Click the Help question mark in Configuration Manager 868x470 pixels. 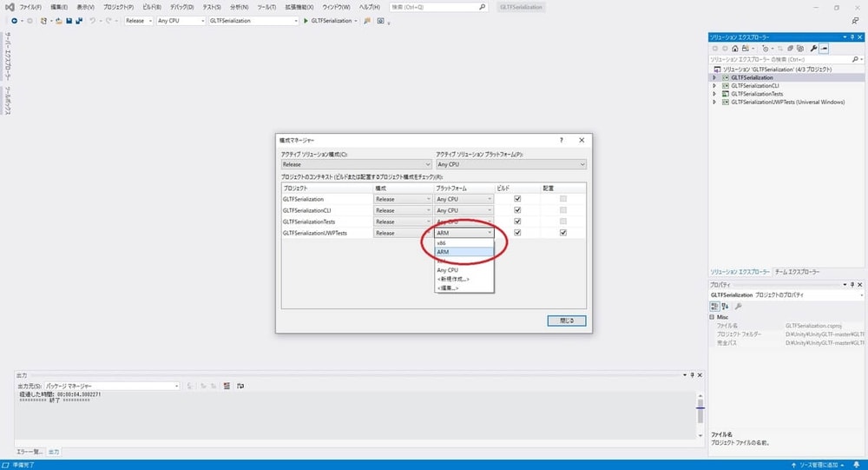562,140
